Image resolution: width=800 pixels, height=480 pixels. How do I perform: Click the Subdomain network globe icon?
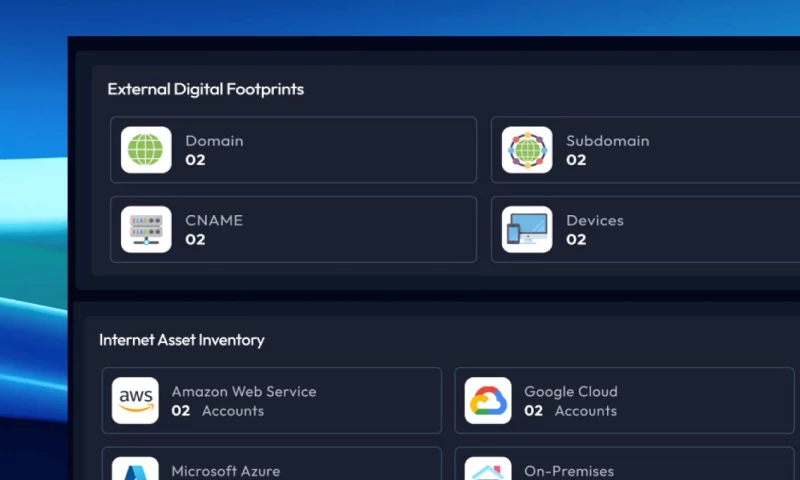click(x=527, y=150)
